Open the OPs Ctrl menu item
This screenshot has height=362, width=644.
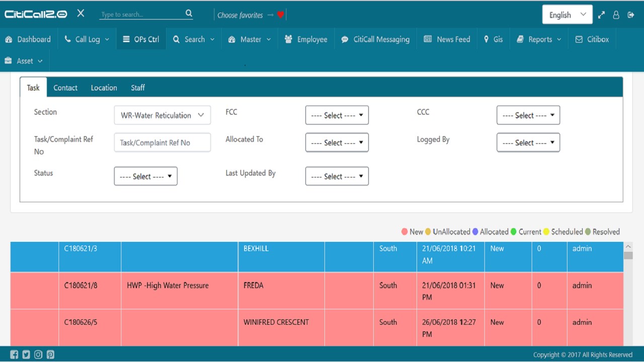tap(141, 39)
